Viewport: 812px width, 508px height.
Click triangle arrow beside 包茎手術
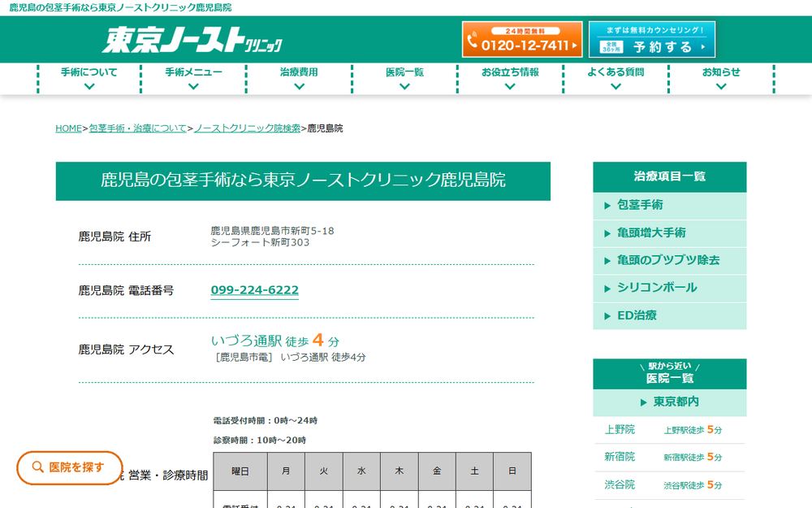click(x=607, y=206)
